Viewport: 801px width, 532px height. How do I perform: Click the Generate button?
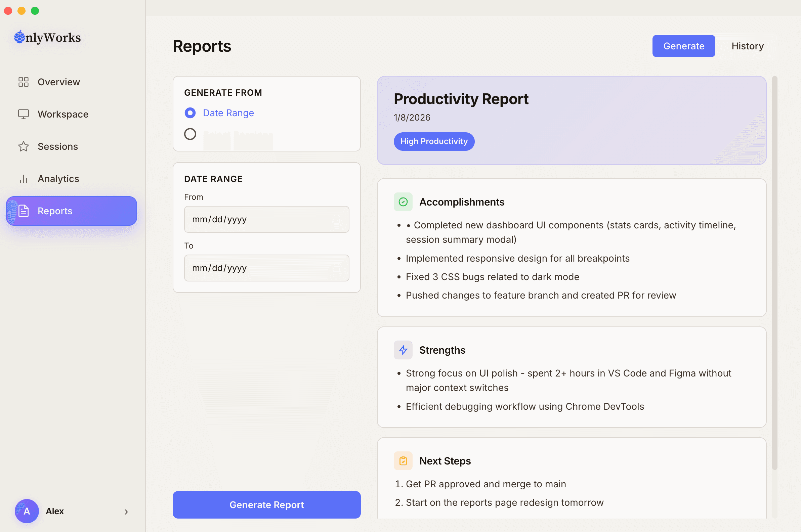point(683,46)
